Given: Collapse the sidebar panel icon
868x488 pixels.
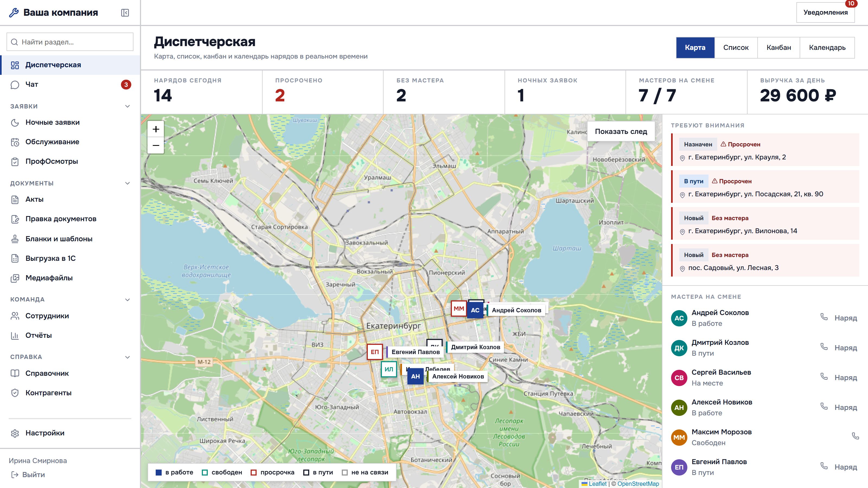Looking at the screenshot, I should (x=125, y=13).
